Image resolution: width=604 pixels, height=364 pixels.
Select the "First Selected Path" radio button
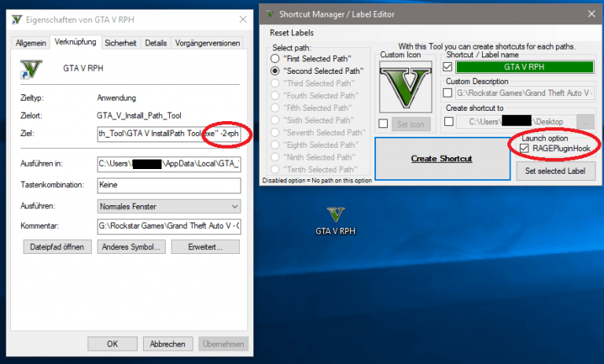[x=275, y=59]
